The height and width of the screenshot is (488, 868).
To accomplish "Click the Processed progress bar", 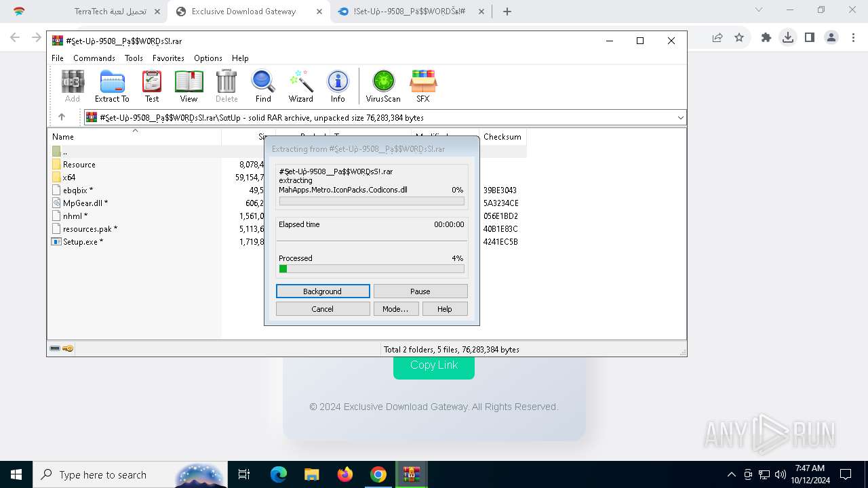I will [x=372, y=269].
